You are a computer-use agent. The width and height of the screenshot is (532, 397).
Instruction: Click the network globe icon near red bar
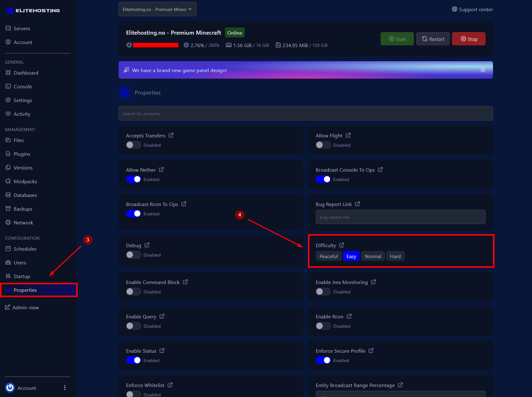[129, 45]
